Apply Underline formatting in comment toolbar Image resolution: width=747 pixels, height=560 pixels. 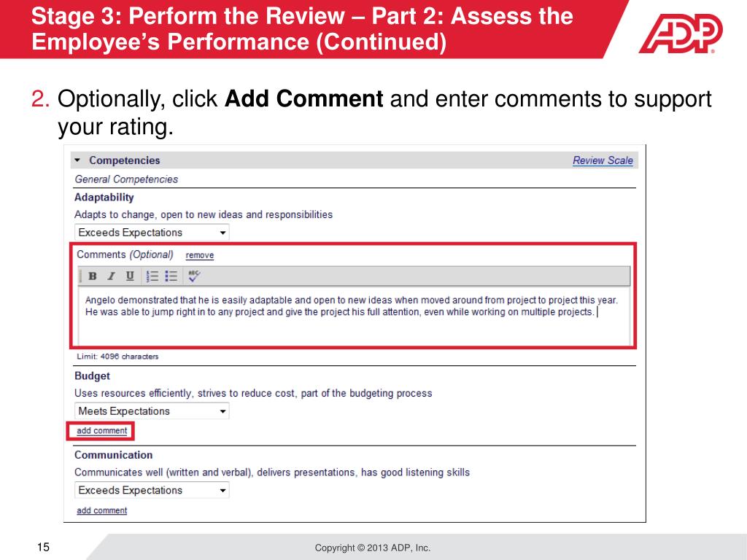click(130, 276)
